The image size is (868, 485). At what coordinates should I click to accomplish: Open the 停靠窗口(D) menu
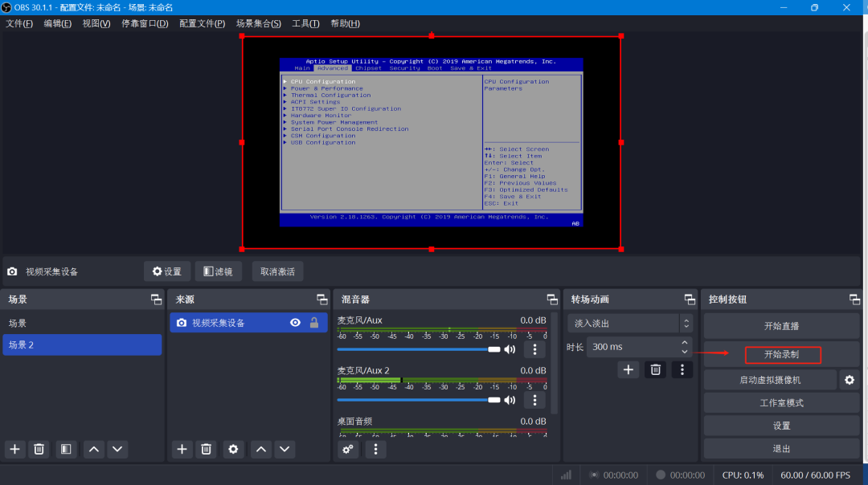[x=145, y=23]
